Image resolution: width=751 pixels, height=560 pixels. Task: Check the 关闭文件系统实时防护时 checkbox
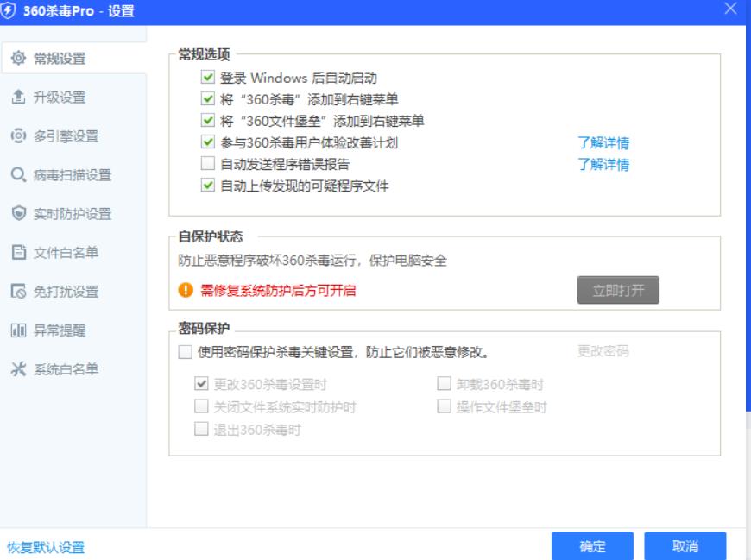point(201,406)
